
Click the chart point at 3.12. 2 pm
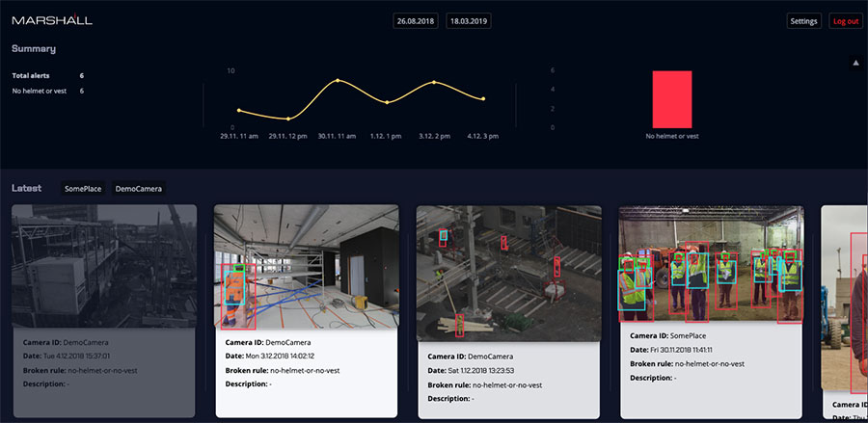pos(434,83)
